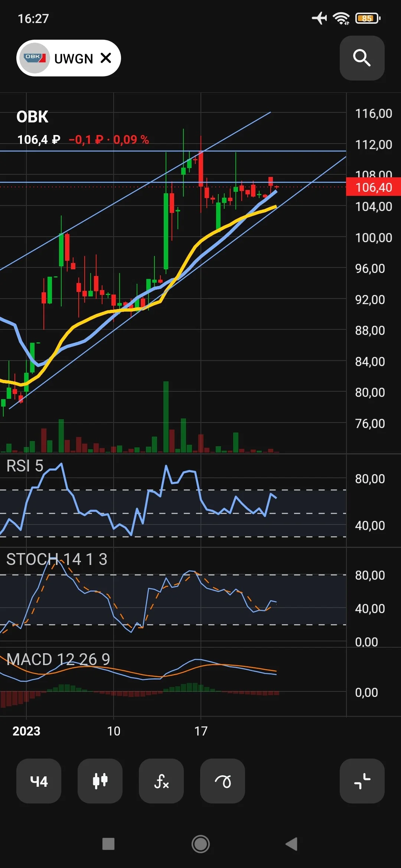
Task: Tap the 10 date marker on time axis
Action: coord(114,731)
